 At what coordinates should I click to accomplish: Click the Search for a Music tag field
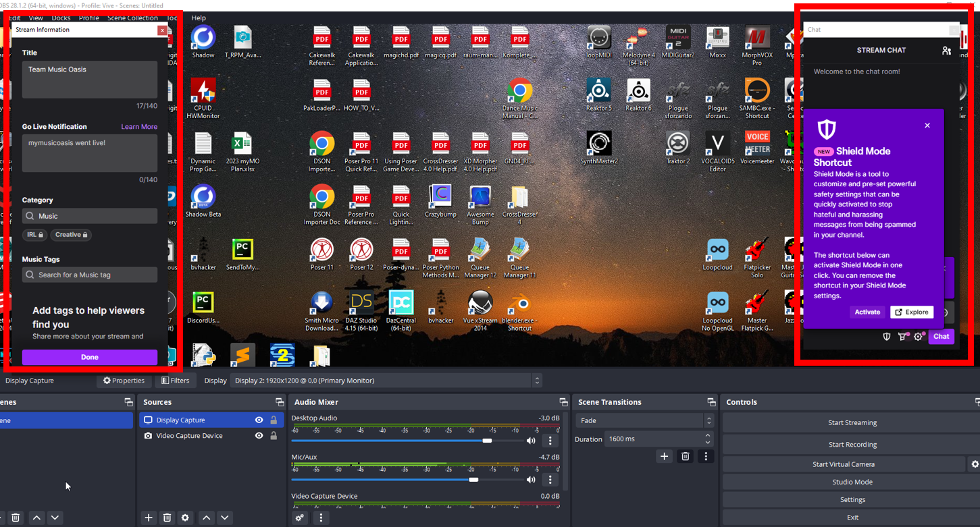(x=90, y=275)
